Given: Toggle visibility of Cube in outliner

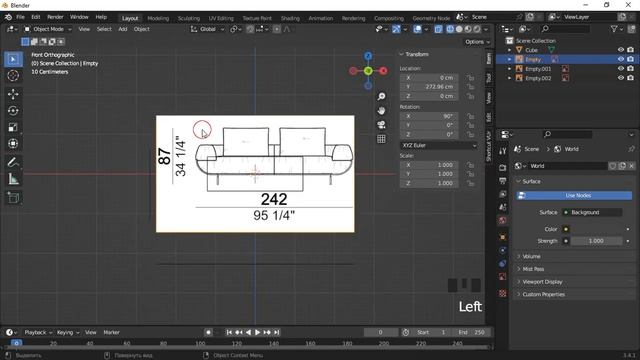Looking at the screenshot, I should 621,50.
